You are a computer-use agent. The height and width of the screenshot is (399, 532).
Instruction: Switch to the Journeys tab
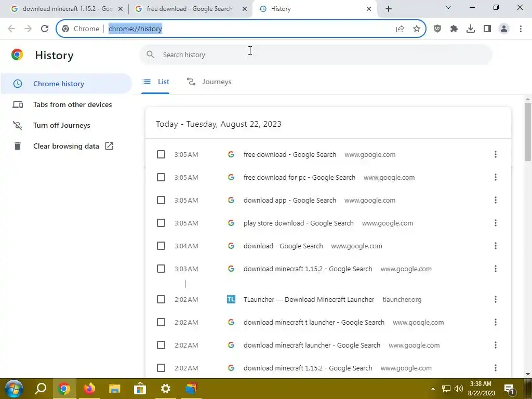(209, 82)
